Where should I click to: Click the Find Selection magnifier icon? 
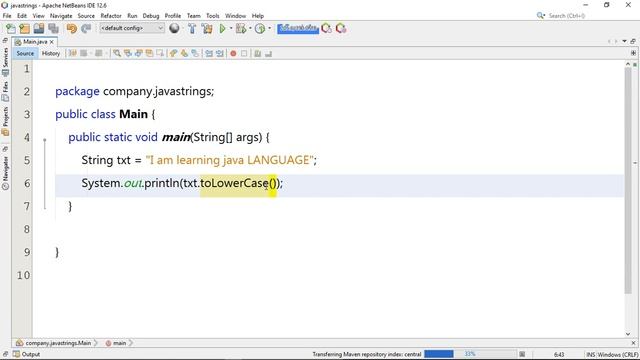click(117, 53)
